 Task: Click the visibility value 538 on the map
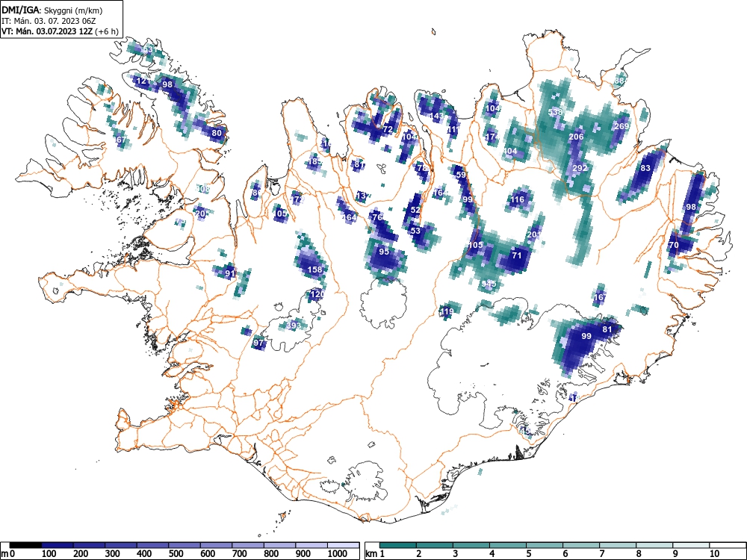coord(556,113)
